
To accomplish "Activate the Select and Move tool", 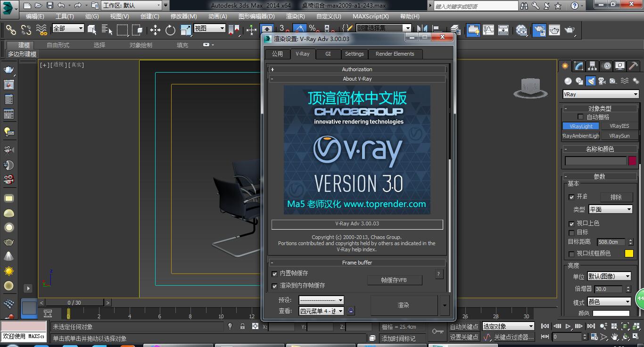I will click(x=155, y=30).
